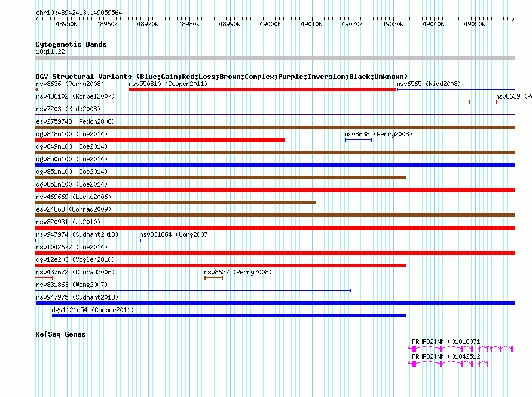Open variant nsv8639 label at right edge
The image size is (532, 397).
pyautogui.click(x=513, y=96)
